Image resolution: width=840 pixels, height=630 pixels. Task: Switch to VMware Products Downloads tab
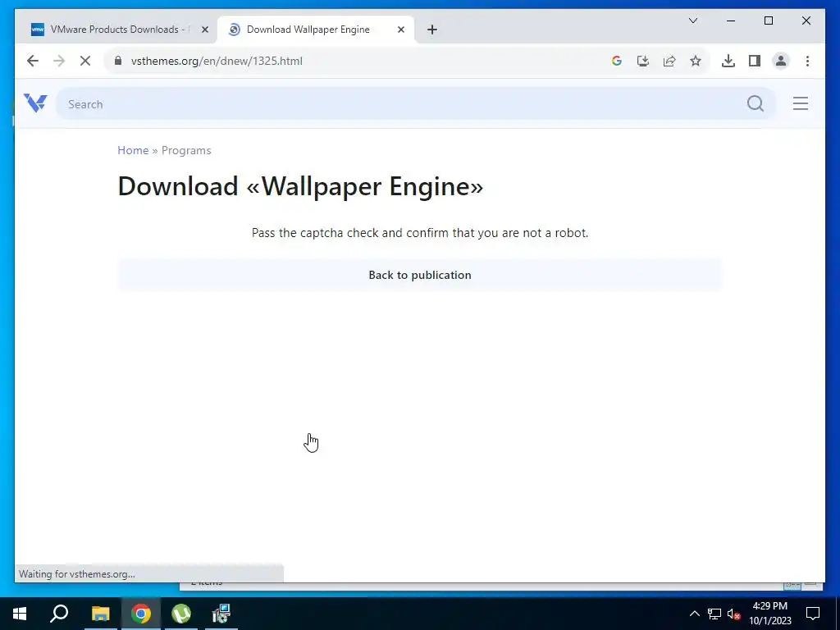pyautogui.click(x=111, y=30)
